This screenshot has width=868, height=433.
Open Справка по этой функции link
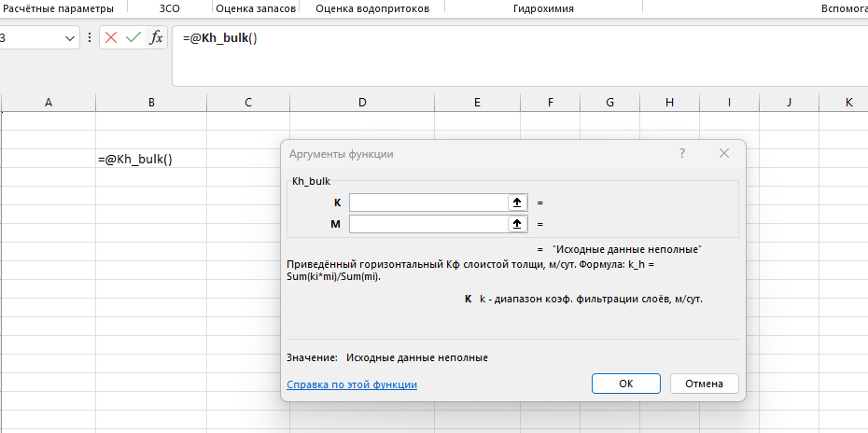coord(352,384)
